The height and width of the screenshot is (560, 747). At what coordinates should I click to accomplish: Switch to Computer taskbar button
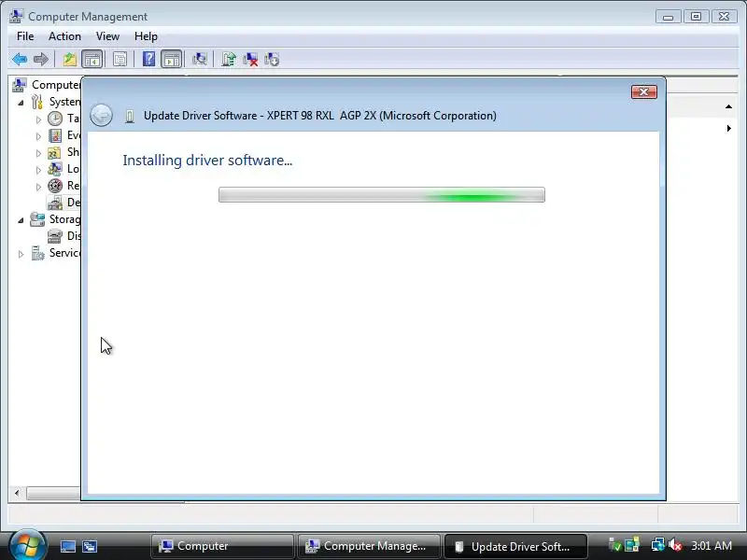tap(222, 546)
